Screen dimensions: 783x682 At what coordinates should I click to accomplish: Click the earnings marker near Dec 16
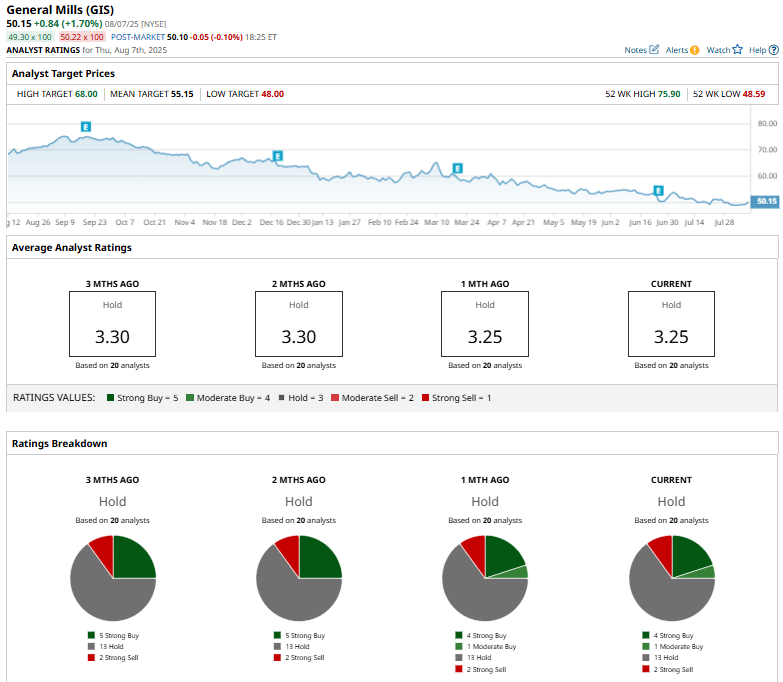[278, 156]
